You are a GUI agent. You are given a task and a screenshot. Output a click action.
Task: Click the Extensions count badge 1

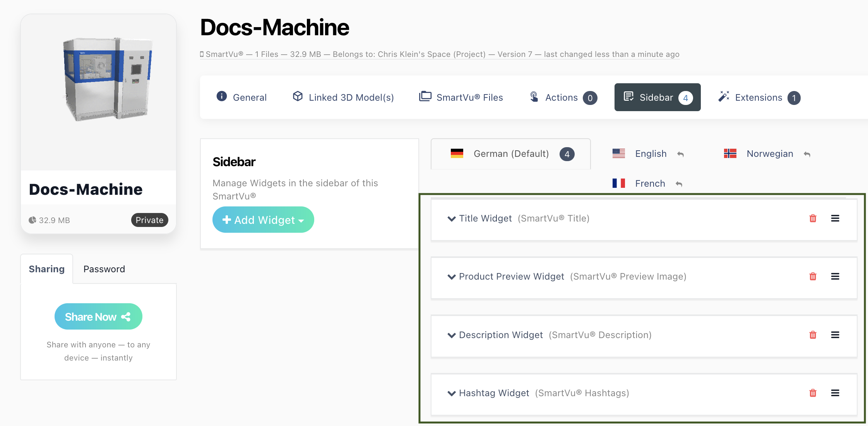(794, 98)
